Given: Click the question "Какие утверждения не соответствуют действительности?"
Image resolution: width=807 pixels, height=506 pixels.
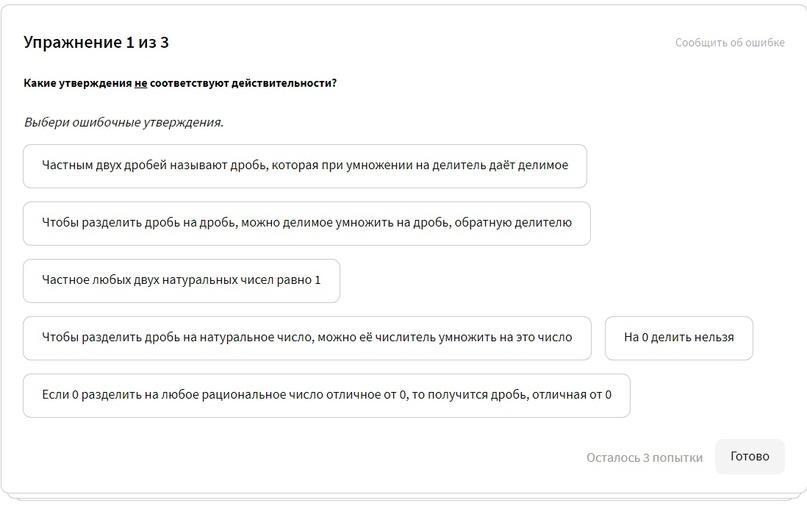Looking at the screenshot, I should point(180,83).
